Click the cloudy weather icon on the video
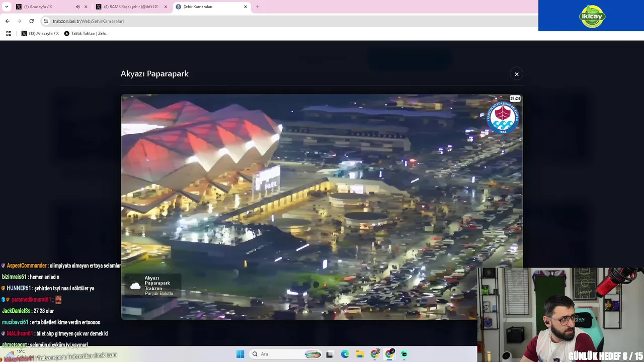This screenshot has height=362, width=644. point(135,286)
